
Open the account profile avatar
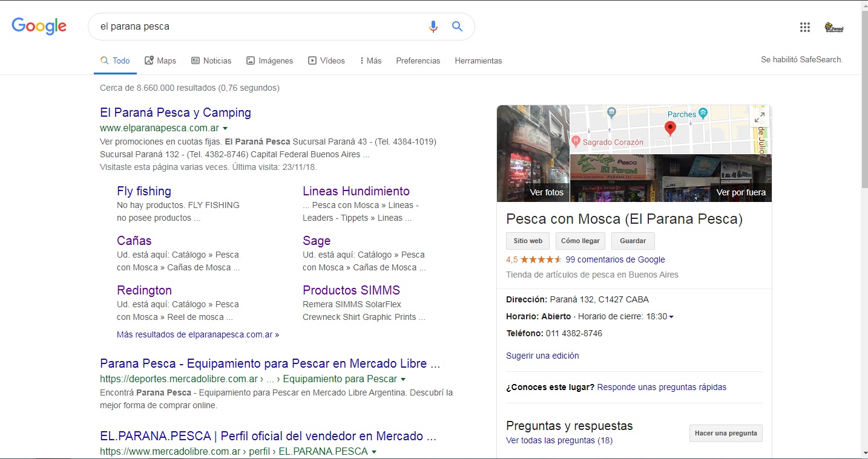(x=834, y=27)
